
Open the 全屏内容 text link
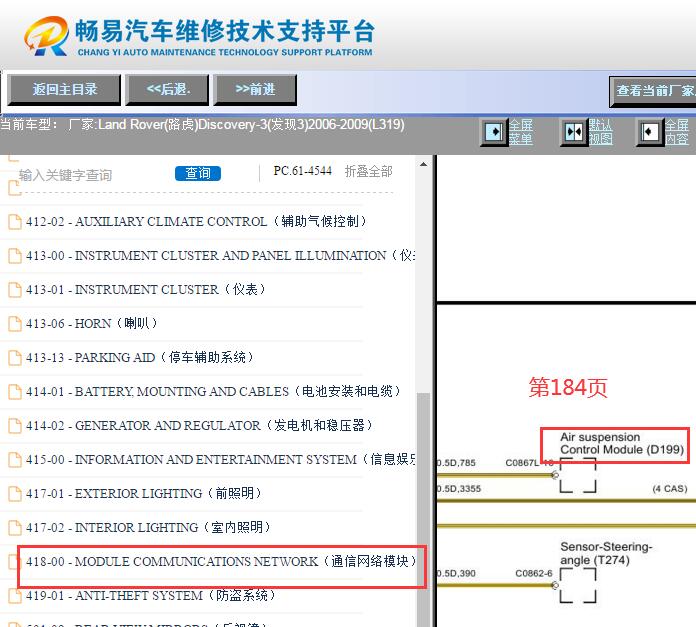coord(677,132)
